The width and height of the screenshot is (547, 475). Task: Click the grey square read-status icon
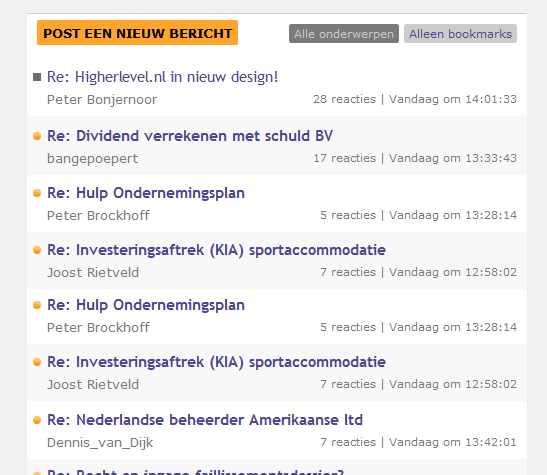pyautogui.click(x=37, y=77)
